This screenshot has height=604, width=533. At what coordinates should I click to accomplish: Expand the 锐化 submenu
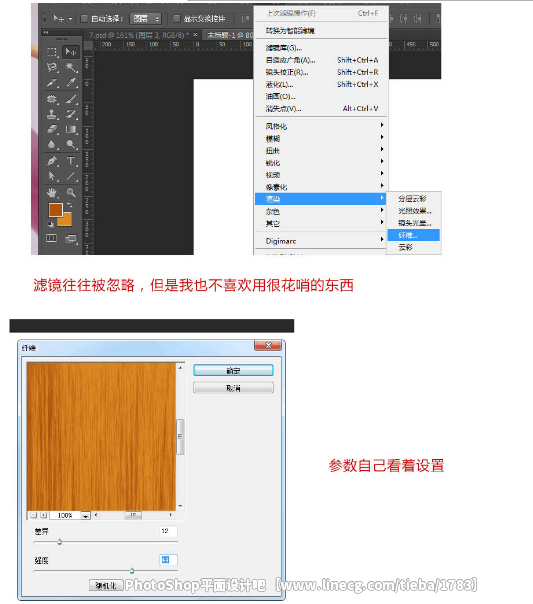point(320,163)
